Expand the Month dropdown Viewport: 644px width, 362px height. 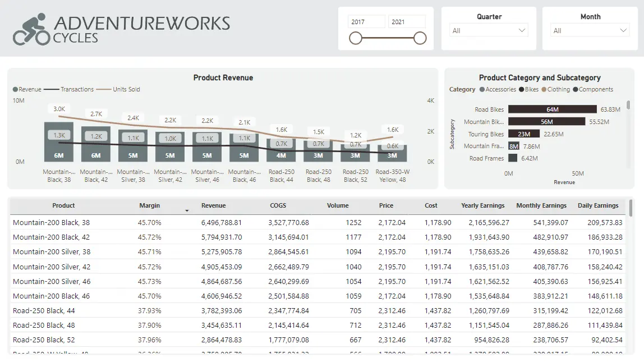[x=590, y=30]
